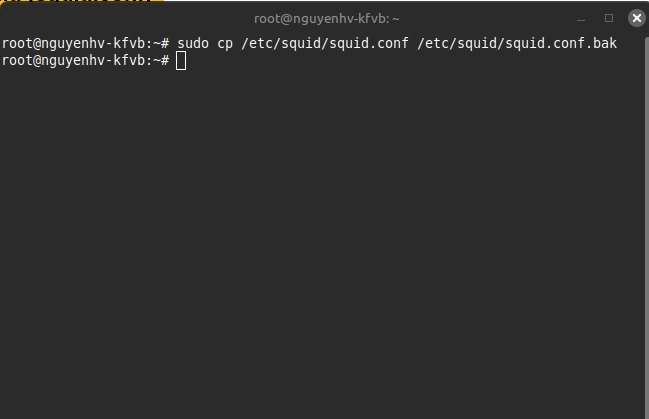The image size is (649, 419).
Task: Maximize the terminal window
Action: click(x=610, y=18)
